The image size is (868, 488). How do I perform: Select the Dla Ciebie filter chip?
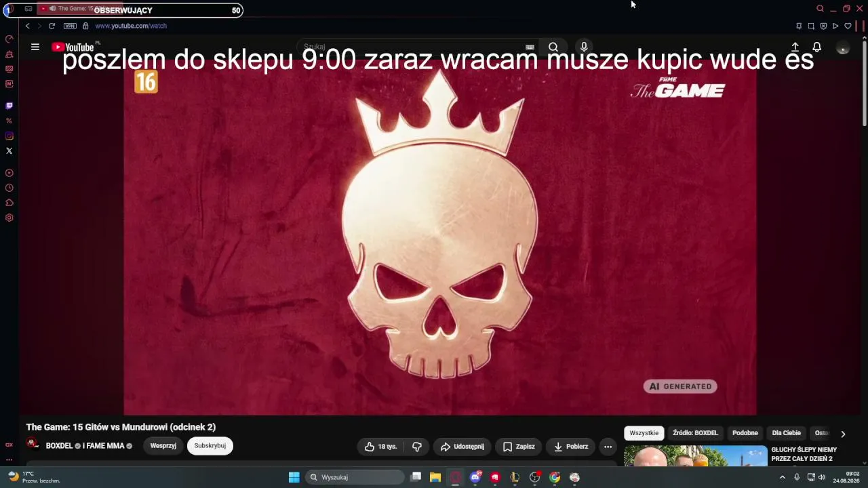tap(786, 433)
